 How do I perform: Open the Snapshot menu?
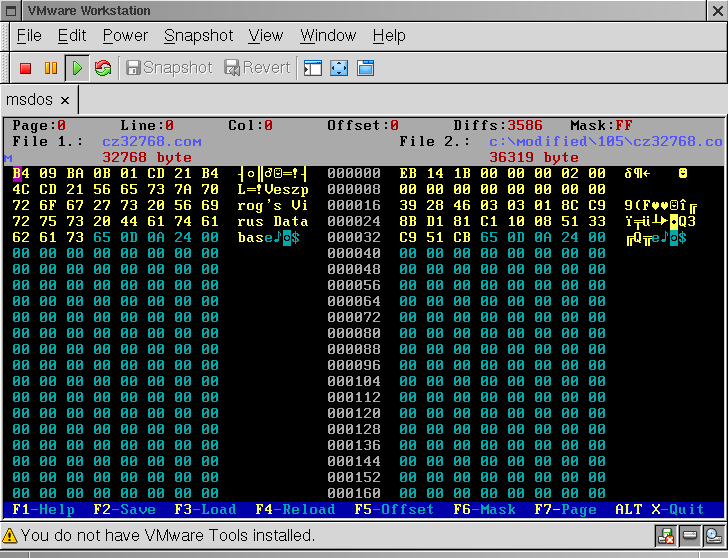(198, 36)
